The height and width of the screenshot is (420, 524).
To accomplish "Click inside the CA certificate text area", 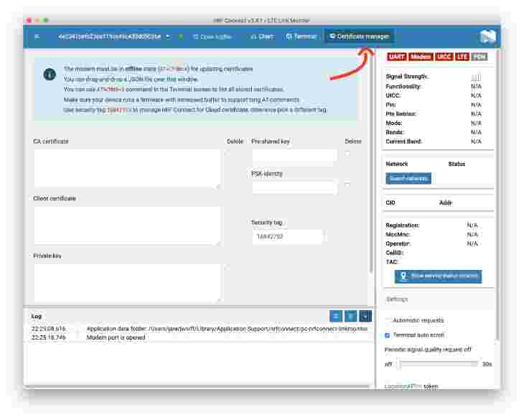I will click(x=127, y=168).
